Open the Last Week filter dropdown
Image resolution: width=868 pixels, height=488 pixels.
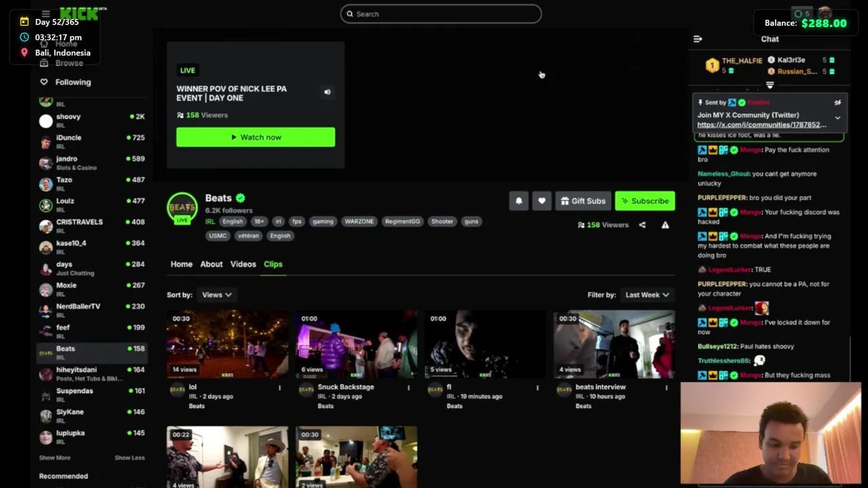[647, 295]
